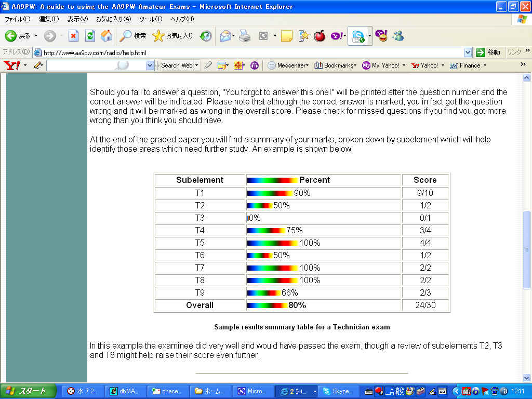Click the Print icon

coord(245,36)
